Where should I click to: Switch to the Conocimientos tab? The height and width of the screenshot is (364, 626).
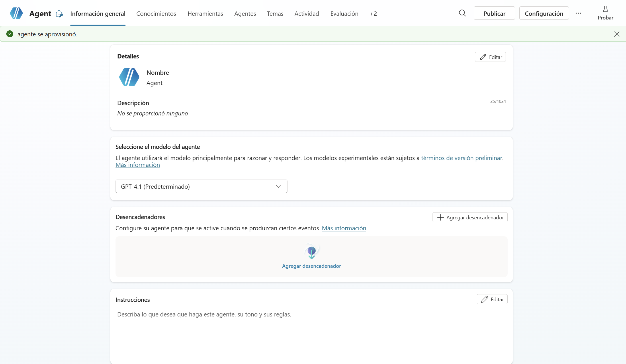tap(156, 14)
